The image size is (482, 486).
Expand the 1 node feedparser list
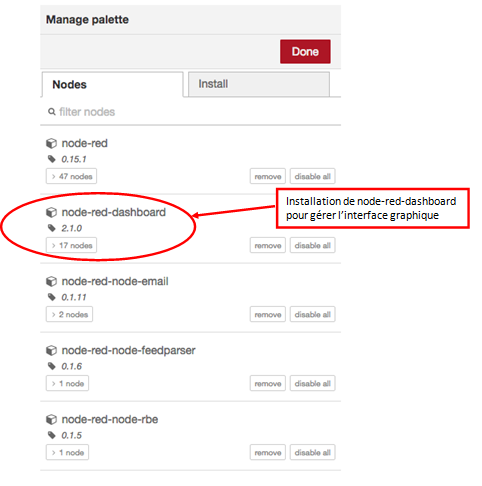click(67, 383)
